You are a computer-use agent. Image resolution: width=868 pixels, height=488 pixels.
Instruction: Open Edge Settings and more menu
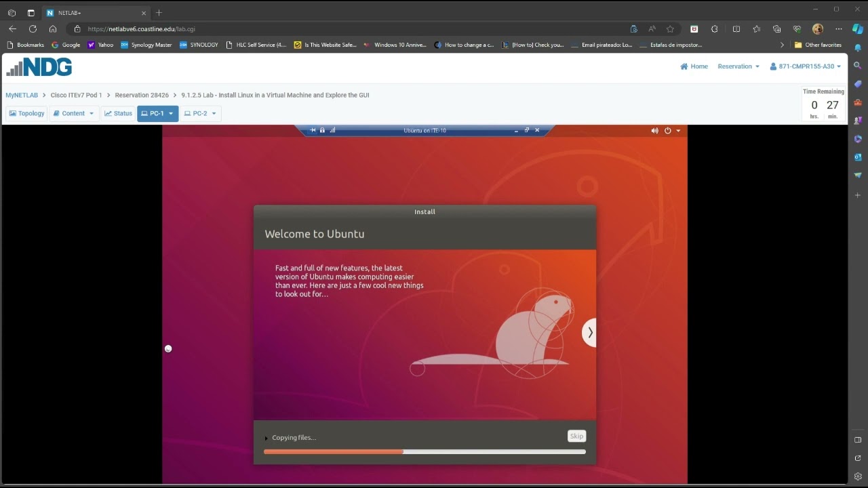pos(839,29)
